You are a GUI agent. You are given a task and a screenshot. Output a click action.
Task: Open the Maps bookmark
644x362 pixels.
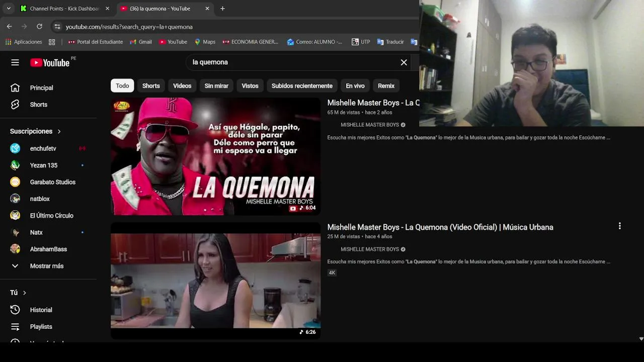click(x=205, y=42)
